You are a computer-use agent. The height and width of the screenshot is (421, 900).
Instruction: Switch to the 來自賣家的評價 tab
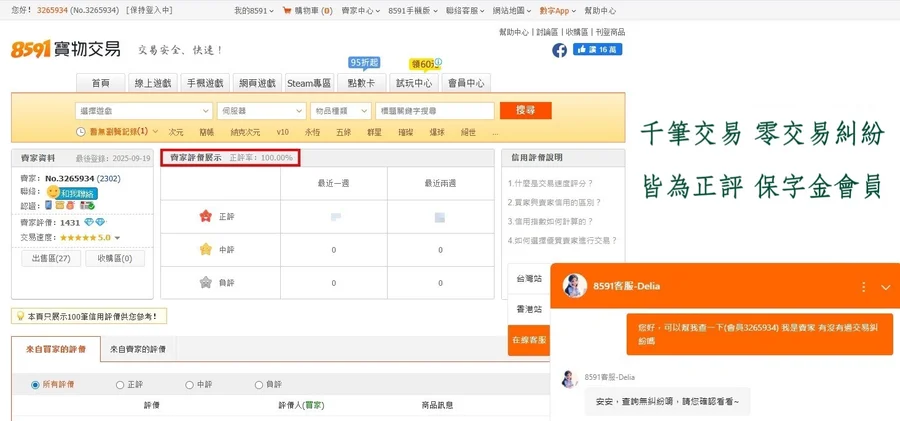pyautogui.click(x=137, y=349)
